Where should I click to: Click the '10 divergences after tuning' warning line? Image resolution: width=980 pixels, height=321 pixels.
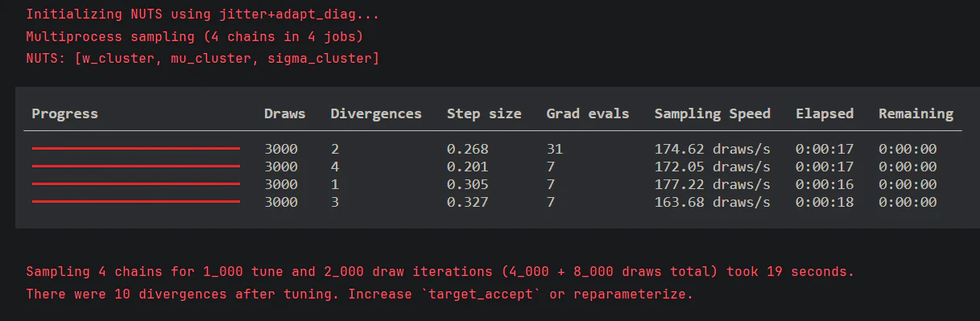pos(359,294)
